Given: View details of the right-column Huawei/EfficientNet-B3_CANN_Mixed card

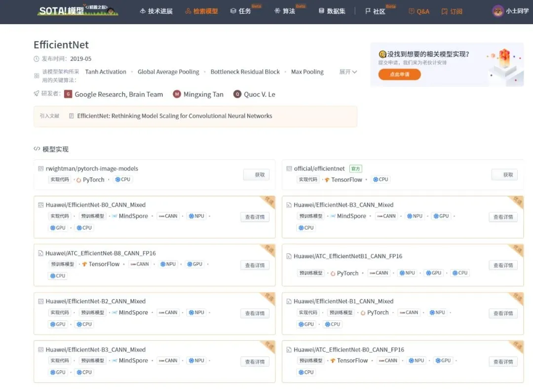Looking at the screenshot, I should (503, 217).
